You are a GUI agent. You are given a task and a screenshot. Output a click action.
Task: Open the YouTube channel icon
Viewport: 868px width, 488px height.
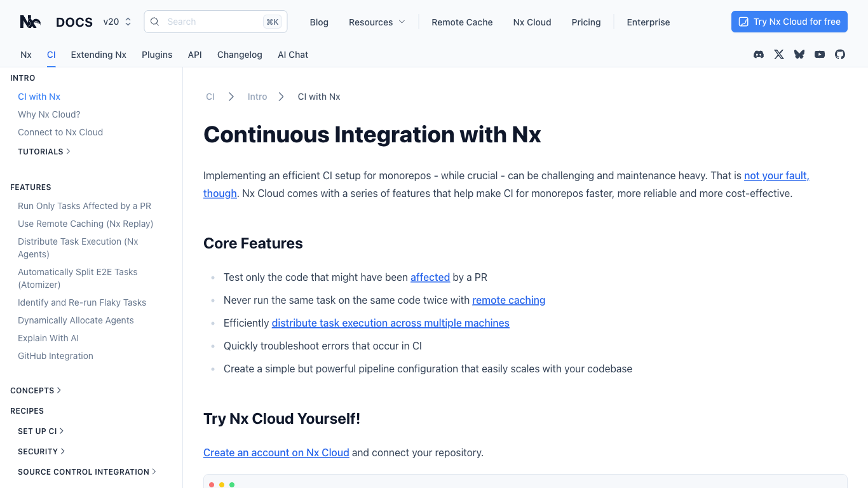click(x=820, y=55)
